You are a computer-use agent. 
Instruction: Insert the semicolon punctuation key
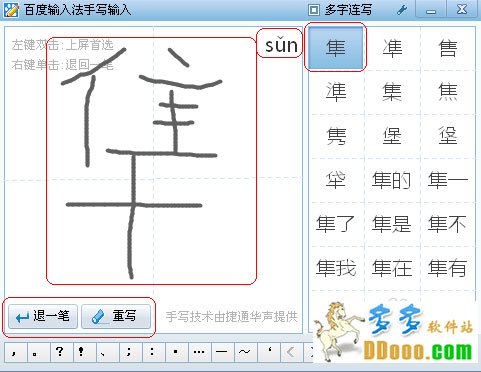point(130,352)
